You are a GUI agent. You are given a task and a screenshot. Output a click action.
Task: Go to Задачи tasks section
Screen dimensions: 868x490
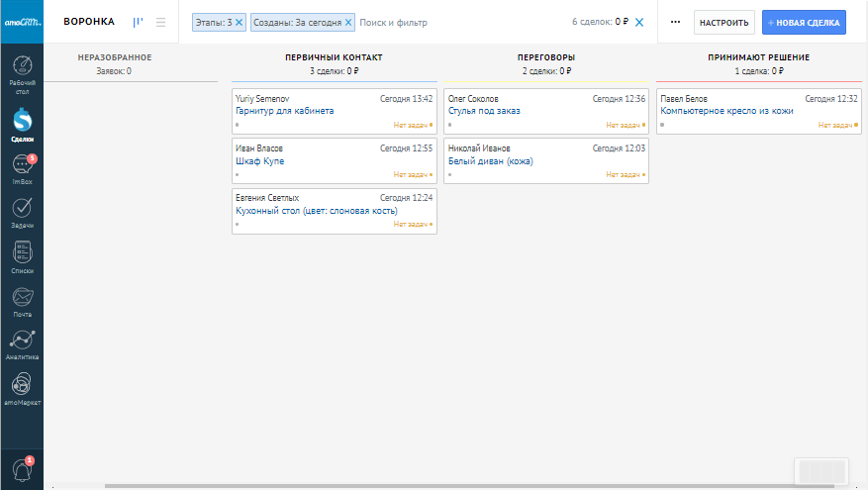22,209
